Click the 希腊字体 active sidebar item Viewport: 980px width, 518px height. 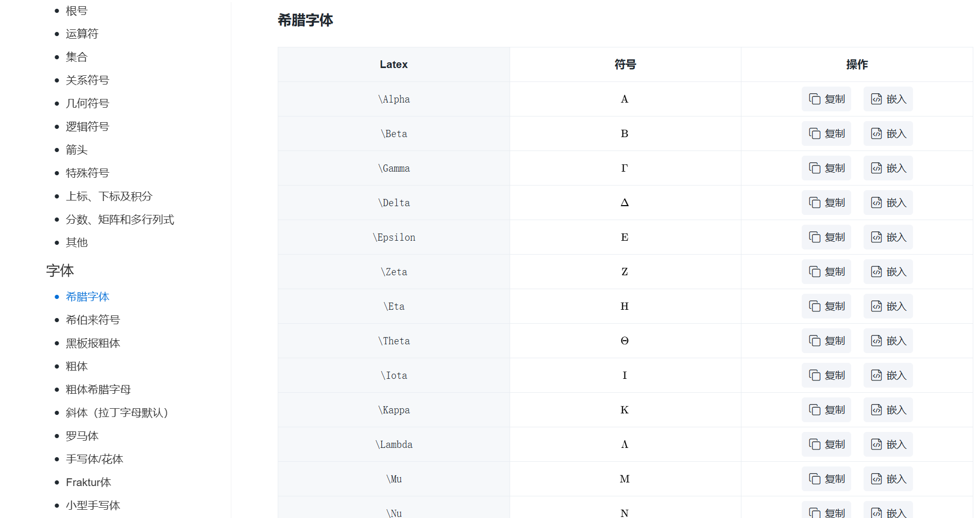point(88,297)
